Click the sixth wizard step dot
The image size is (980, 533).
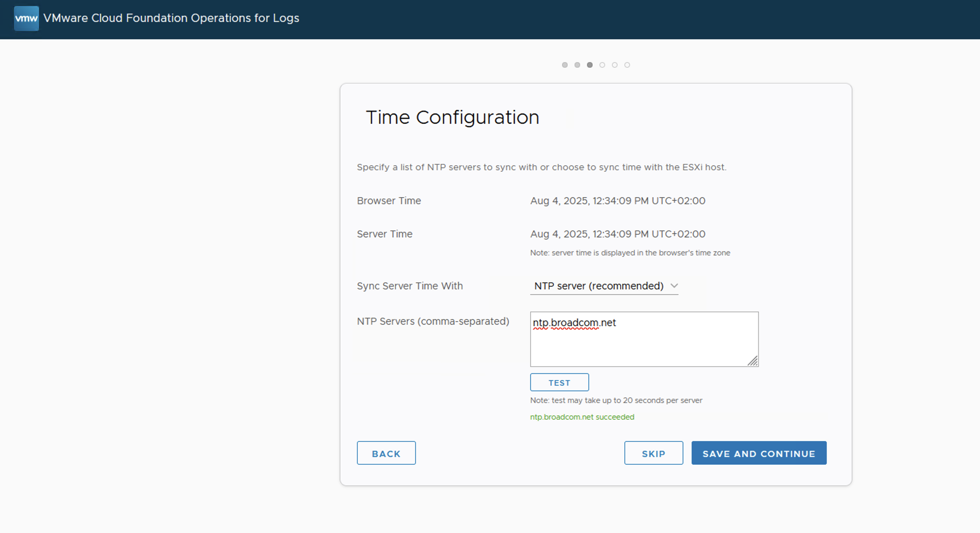(x=627, y=65)
